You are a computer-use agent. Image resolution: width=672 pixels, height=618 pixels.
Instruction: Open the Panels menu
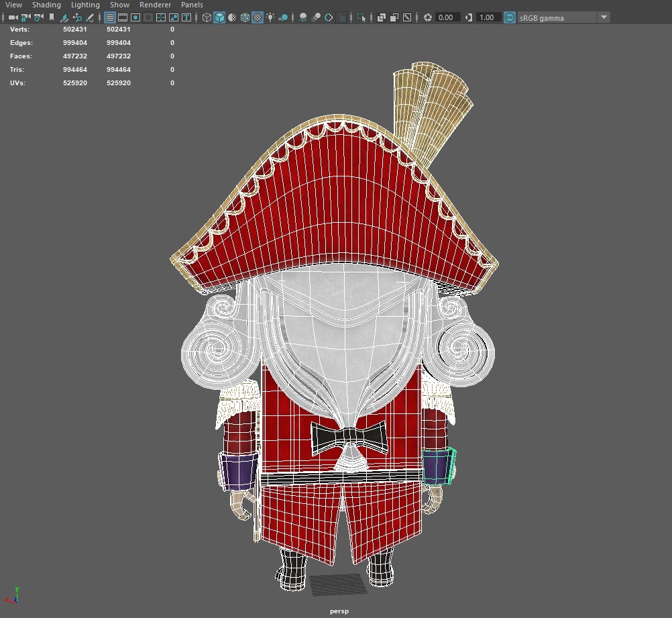(x=192, y=5)
